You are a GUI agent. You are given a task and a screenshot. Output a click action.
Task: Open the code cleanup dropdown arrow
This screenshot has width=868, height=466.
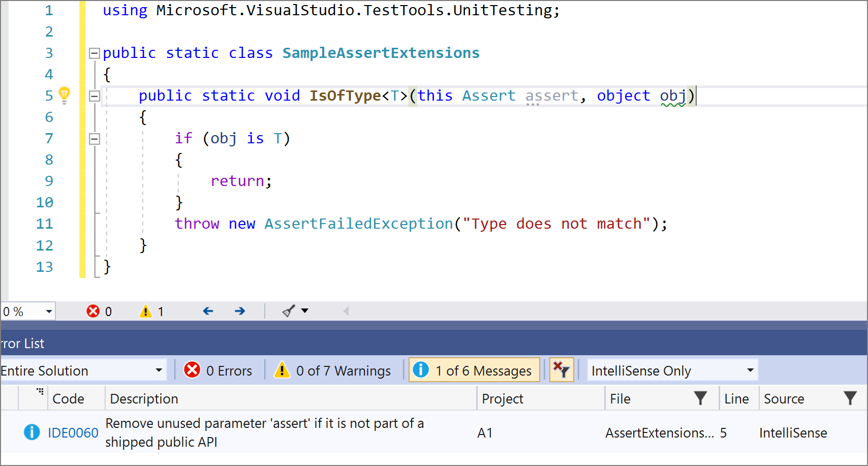click(305, 311)
